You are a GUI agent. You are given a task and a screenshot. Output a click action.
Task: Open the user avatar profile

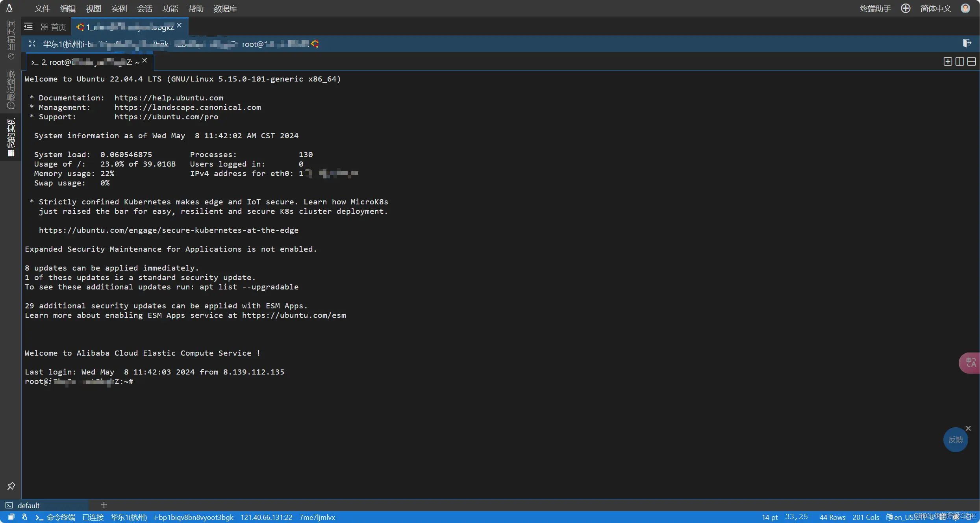965,8
